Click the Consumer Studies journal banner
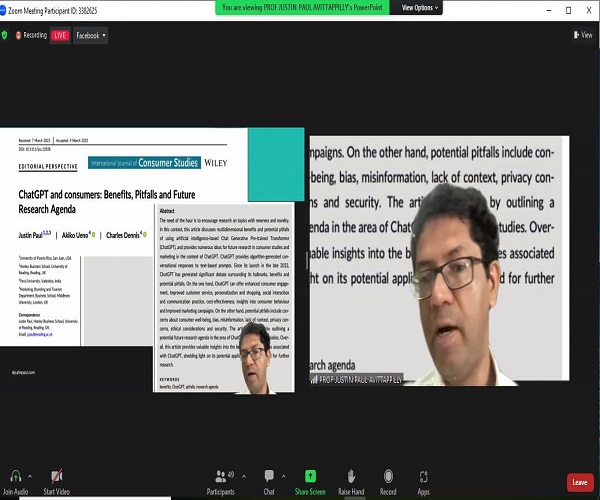This screenshot has width=600, height=500. (144, 163)
